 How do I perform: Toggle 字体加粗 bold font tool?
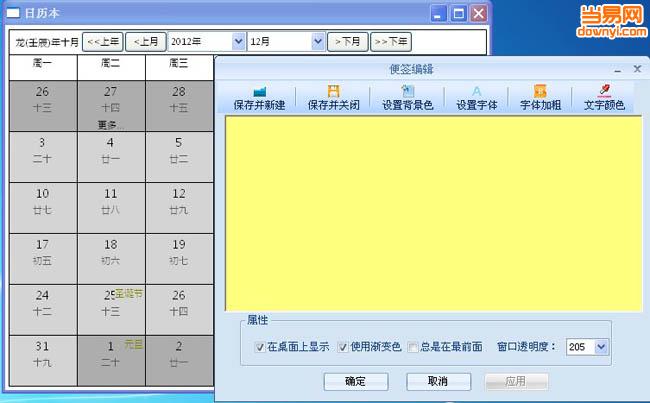(540, 98)
